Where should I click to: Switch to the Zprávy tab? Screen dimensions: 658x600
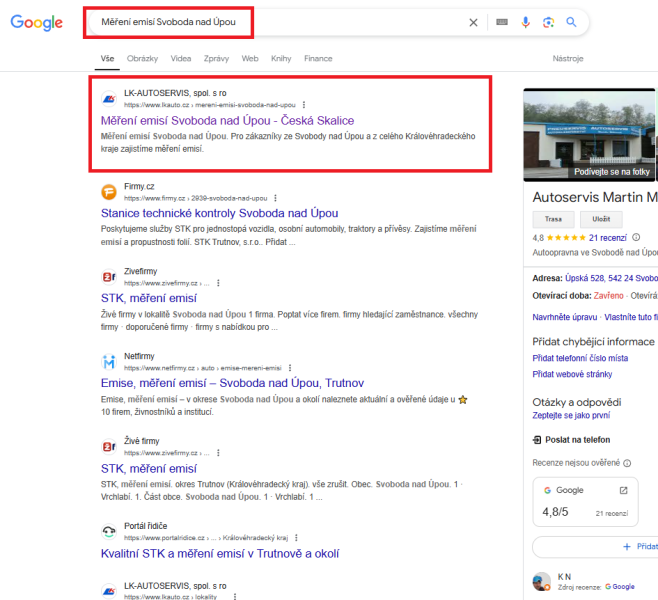(216, 59)
